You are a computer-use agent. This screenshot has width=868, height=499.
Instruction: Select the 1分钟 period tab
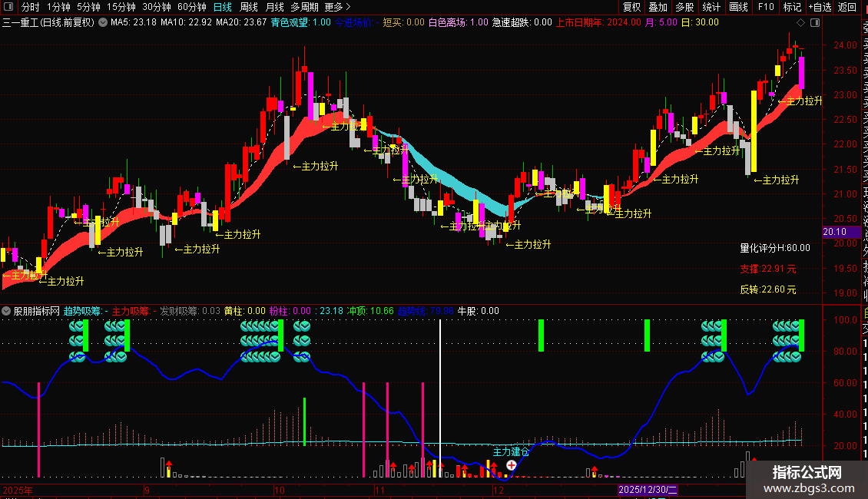point(58,7)
